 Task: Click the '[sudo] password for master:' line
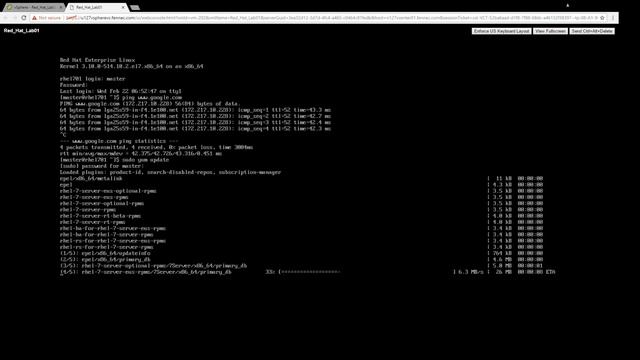click(102, 166)
